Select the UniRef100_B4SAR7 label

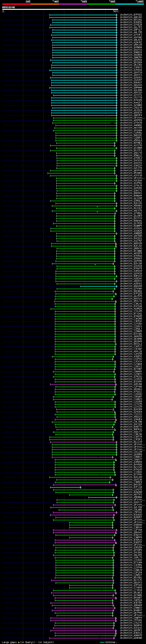tap(131, 598)
